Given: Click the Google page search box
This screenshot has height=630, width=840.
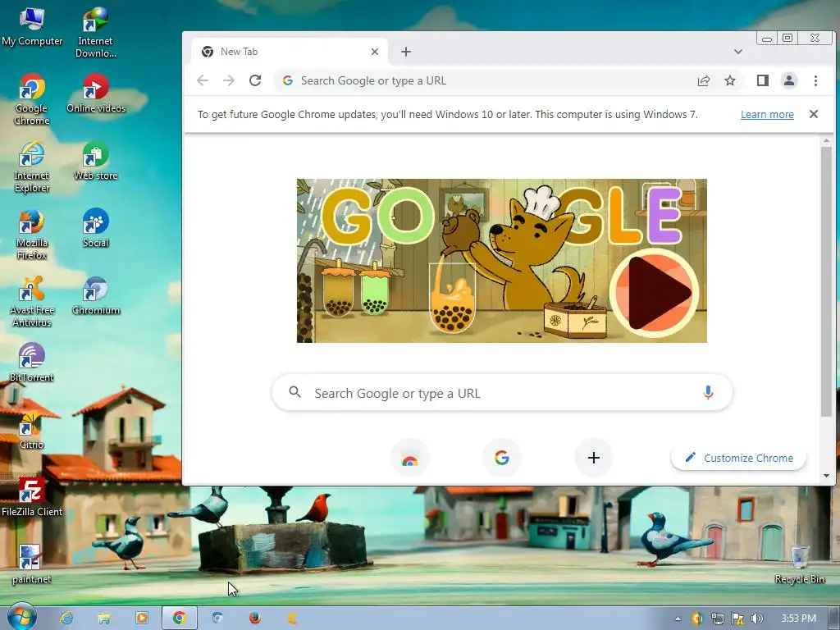Looking at the screenshot, I should [503, 393].
